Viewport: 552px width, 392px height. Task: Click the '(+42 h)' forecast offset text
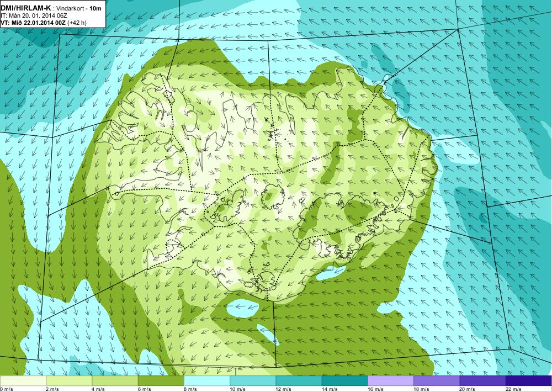click(x=77, y=23)
